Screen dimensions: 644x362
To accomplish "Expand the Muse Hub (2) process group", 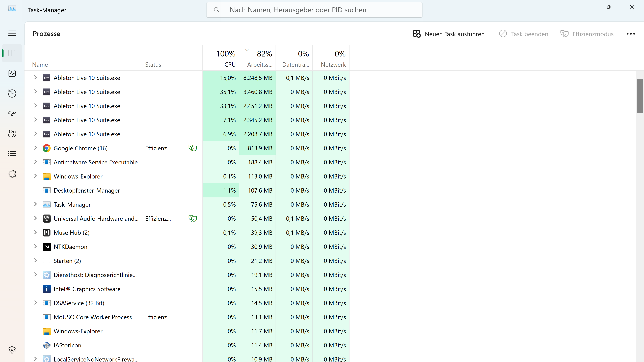I will [36, 232].
